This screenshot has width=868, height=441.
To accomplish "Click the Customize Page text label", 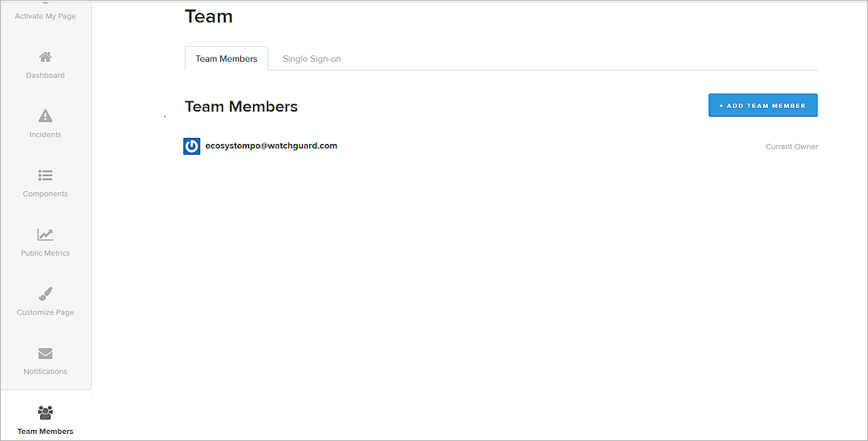I will click(45, 312).
